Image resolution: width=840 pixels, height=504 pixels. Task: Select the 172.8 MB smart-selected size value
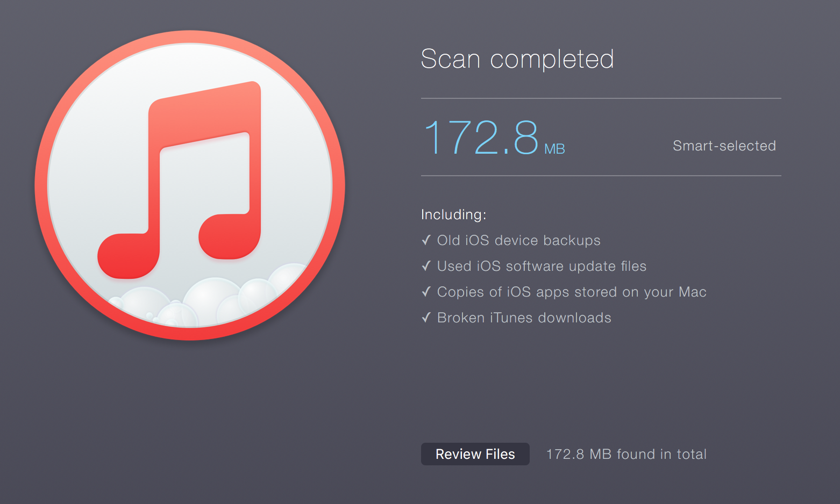tap(494, 138)
